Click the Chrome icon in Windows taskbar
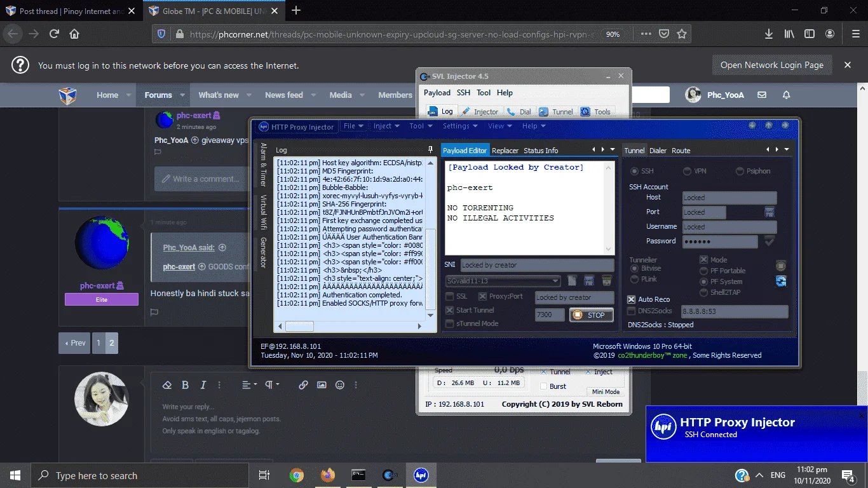 297,475
